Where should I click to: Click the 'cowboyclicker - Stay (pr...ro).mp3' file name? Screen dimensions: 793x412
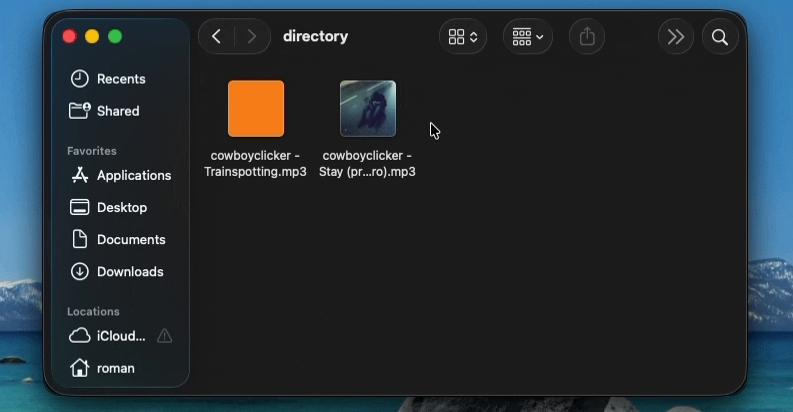tap(367, 163)
